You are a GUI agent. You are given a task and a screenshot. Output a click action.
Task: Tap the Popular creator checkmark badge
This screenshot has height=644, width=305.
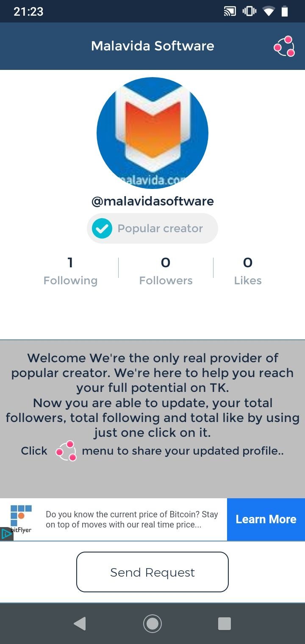point(102,228)
